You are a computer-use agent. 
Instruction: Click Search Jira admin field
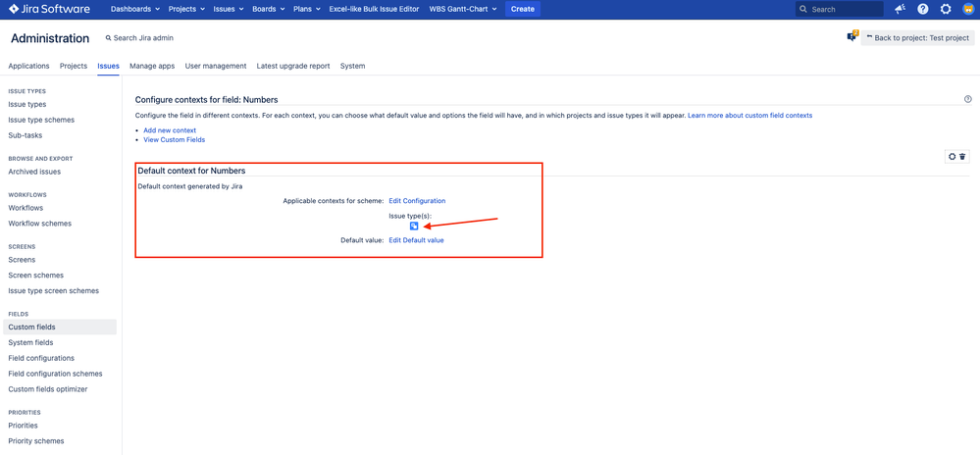click(139, 38)
